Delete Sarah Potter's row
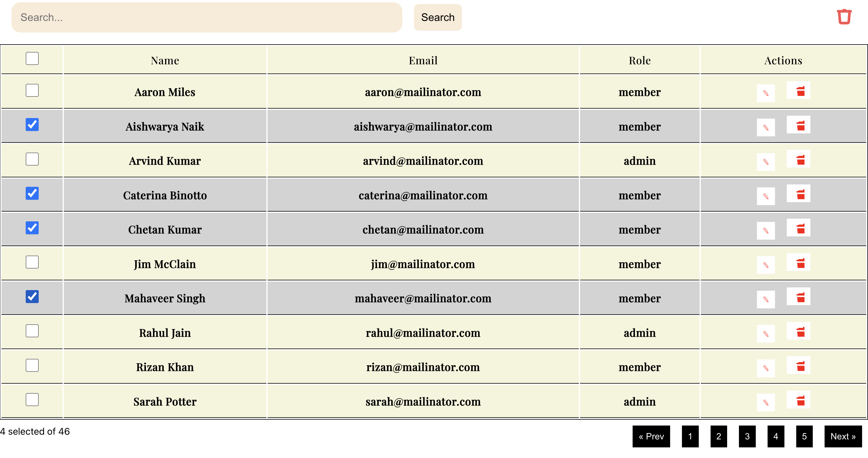 tap(798, 400)
